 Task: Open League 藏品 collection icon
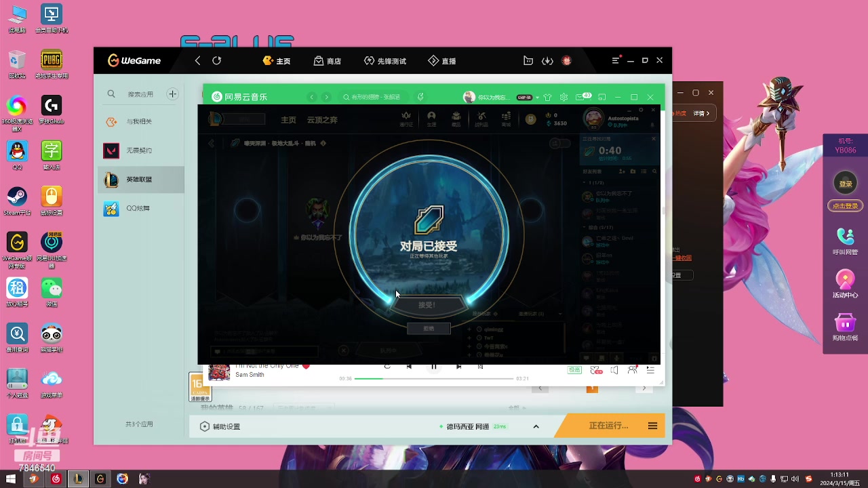pos(456,119)
